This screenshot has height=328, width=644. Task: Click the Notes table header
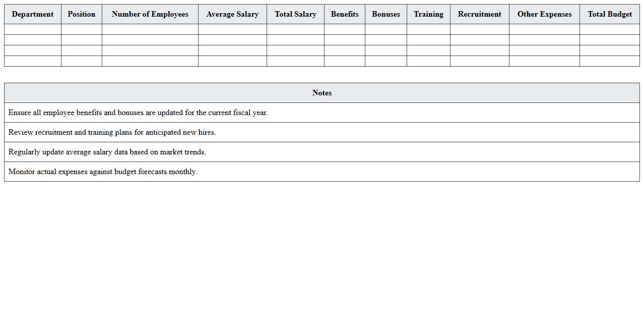(x=322, y=93)
